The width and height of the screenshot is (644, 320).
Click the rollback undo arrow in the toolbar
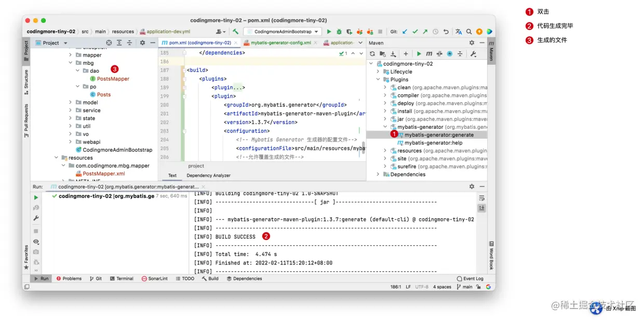click(x=446, y=32)
